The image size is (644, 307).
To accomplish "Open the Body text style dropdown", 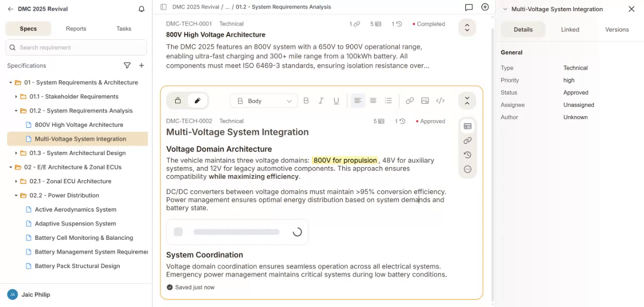I will (x=264, y=101).
